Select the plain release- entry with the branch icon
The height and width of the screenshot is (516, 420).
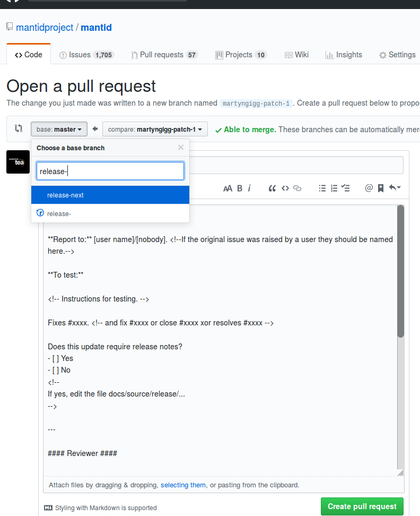110,213
